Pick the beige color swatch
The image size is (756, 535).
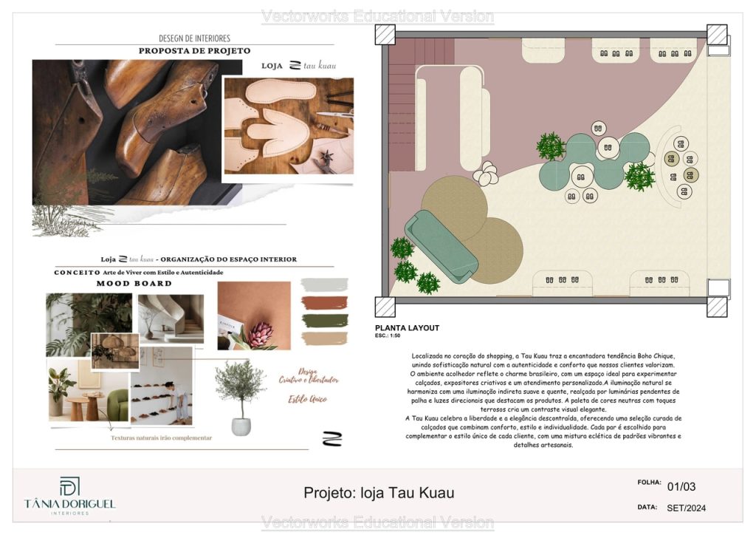click(x=325, y=338)
